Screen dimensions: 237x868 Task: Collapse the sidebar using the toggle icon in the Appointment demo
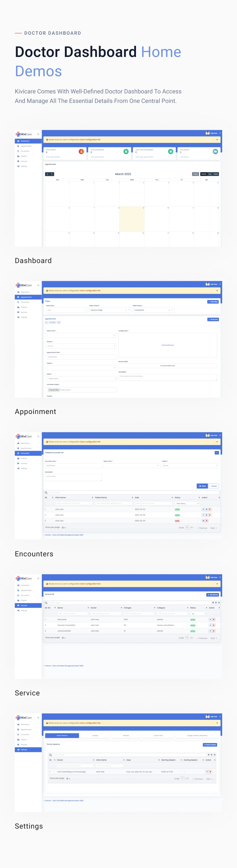[x=38, y=285]
